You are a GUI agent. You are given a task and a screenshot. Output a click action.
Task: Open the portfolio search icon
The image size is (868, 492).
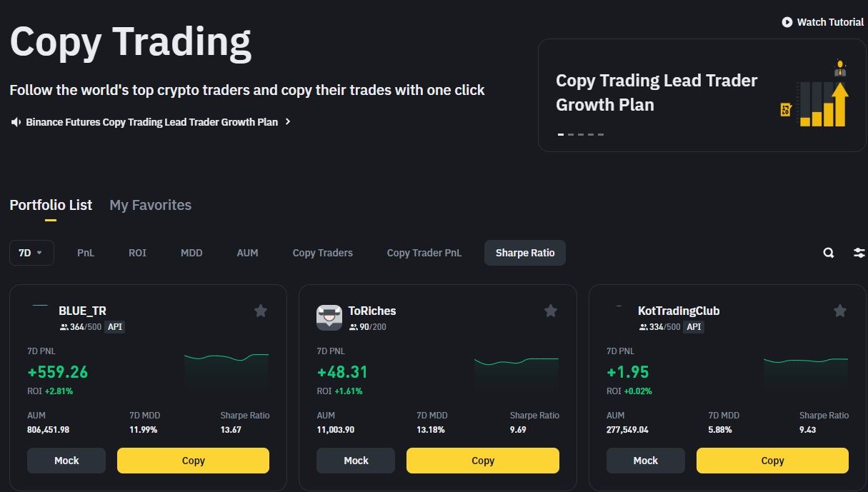click(x=828, y=253)
